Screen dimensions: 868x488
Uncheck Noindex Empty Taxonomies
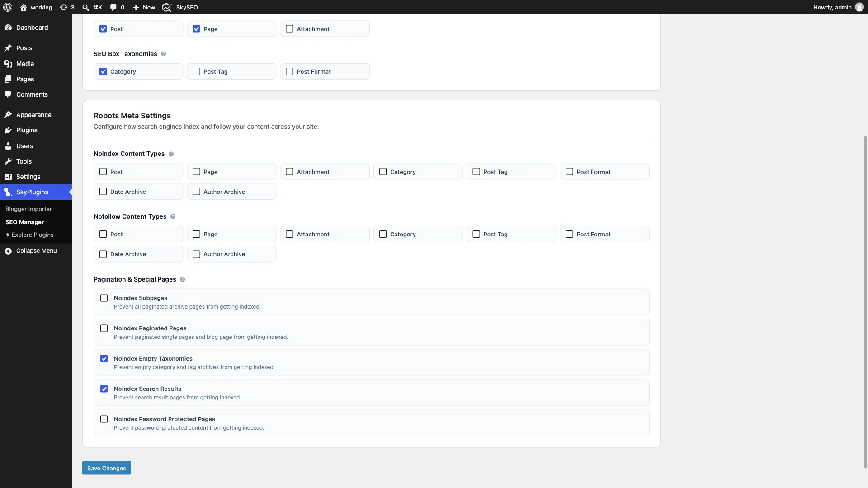click(104, 359)
